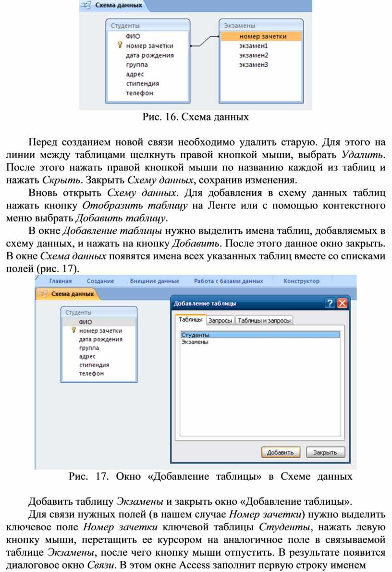
Task: Switch to the Запросы tab in dialog
Action: pos(220,320)
